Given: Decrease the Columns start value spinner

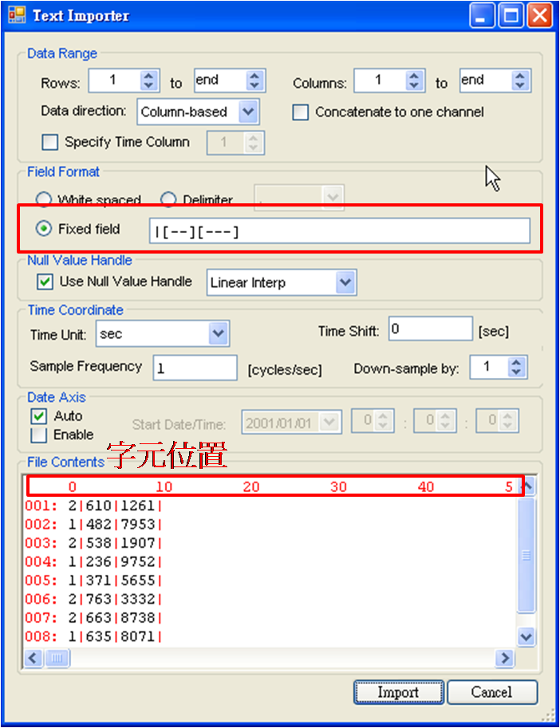Looking at the screenshot, I should [413, 85].
